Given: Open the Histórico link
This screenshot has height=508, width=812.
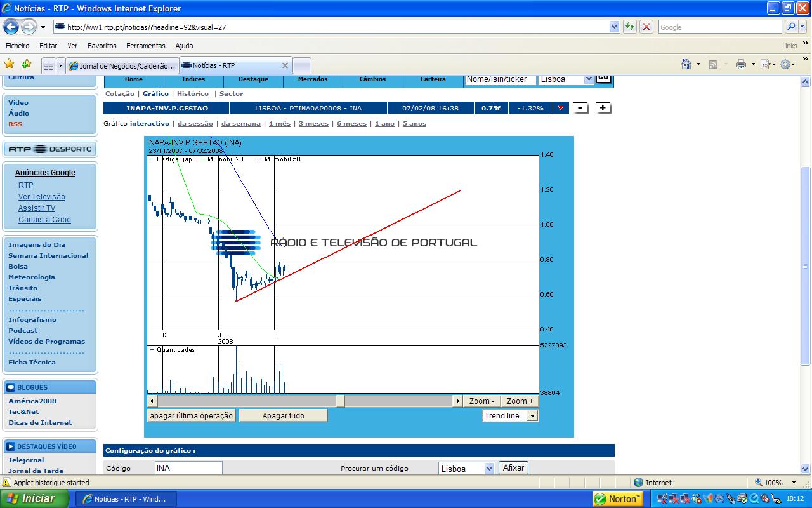Looking at the screenshot, I should coord(193,94).
